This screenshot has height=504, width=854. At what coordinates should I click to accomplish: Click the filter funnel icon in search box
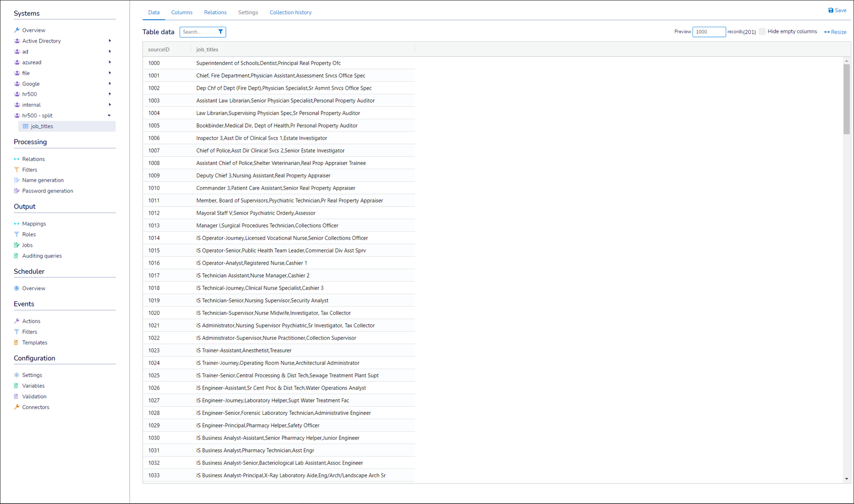pos(220,32)
